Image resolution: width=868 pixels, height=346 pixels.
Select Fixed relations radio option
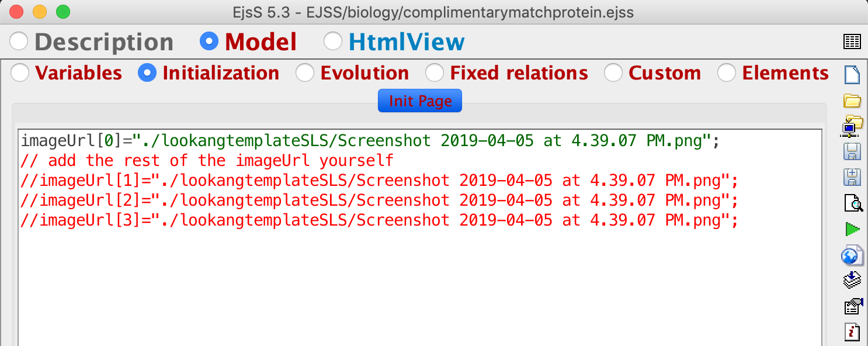[x=434, y=73]
